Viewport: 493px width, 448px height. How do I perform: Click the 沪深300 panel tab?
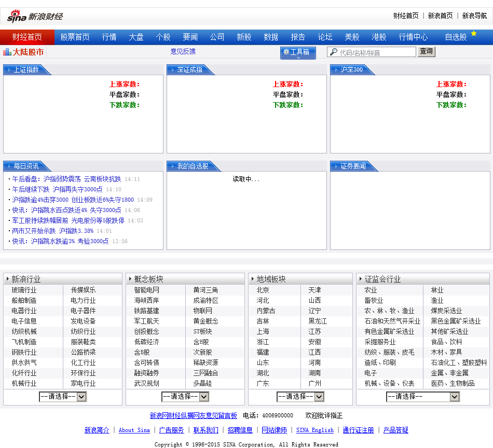tap(352, 70)
